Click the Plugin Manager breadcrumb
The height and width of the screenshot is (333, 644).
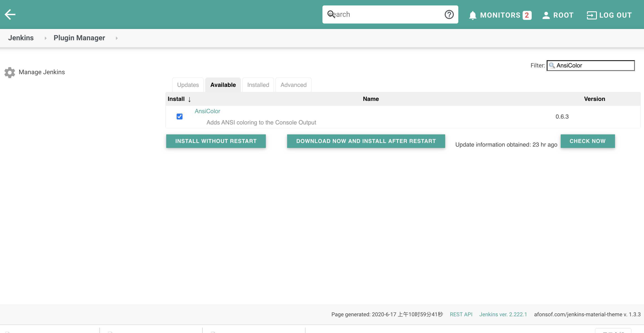pos(79,38)
